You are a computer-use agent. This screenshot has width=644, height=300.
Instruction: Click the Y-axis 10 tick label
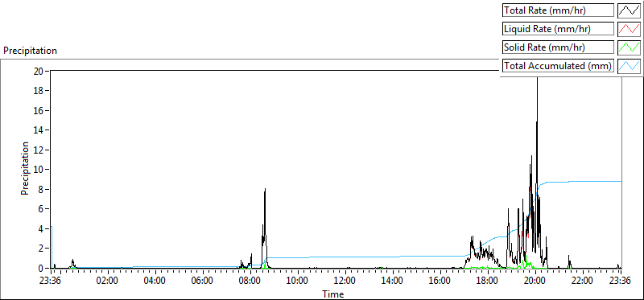tap(39, 170)
